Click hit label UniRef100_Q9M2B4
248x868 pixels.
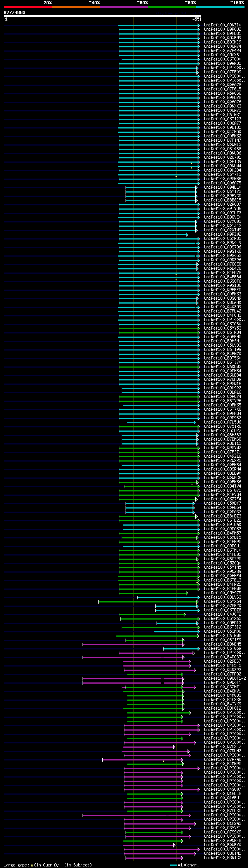pyautogui.click(x=222, y=170)
